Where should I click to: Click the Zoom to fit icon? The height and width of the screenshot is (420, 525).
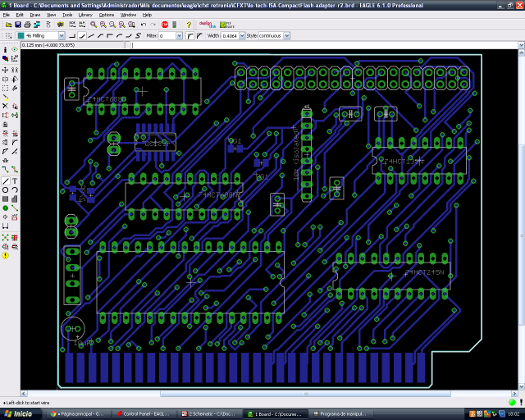pos(94,25)
